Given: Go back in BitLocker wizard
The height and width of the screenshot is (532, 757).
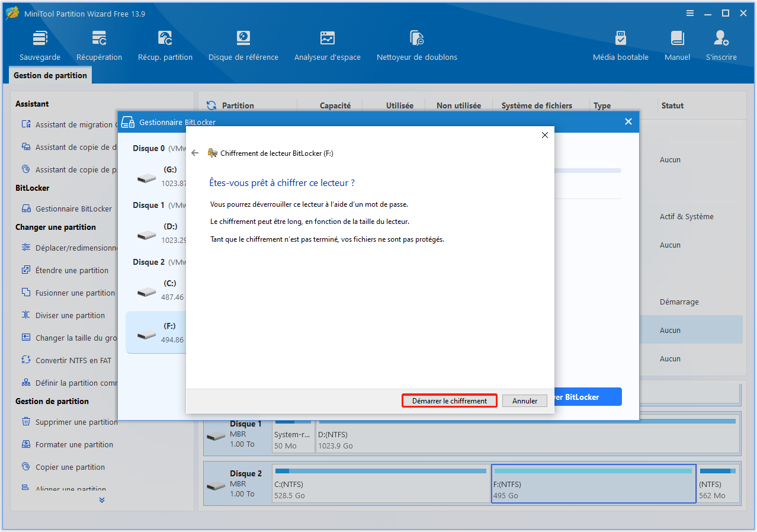Looking at the screenshot, I should pyautogui.click(x=195, y=153).
